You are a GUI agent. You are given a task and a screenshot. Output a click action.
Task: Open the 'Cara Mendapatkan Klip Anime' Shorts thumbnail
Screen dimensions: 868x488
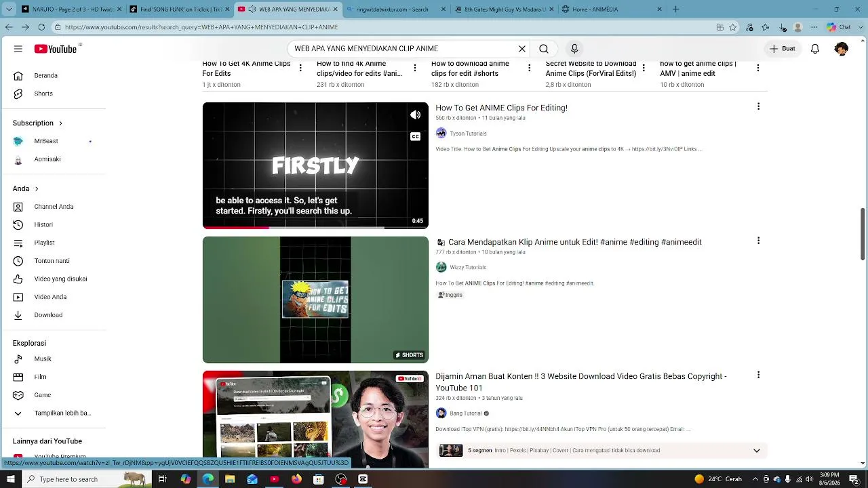tap(315, 300)
